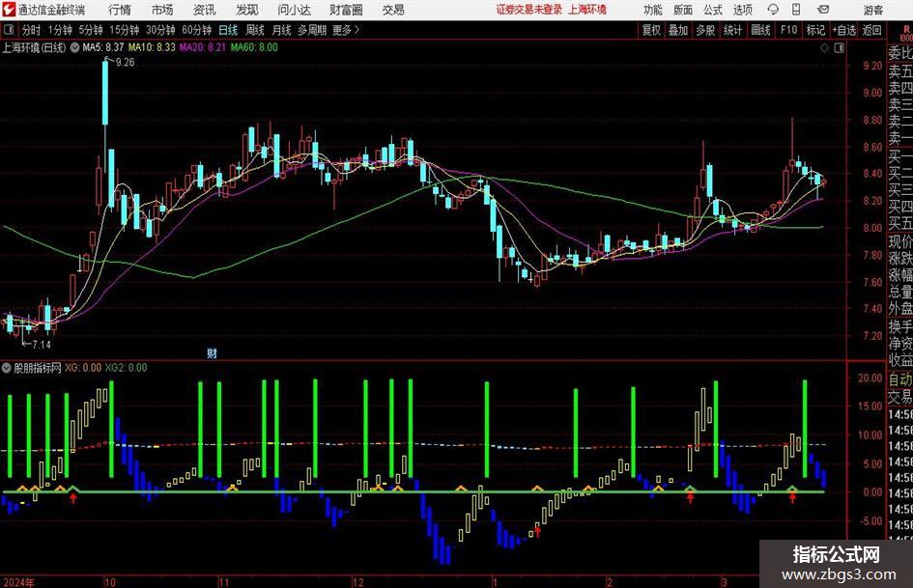Switch to the 60分钟 period tab
Screen dimensions: 913x588
point(197,30)
